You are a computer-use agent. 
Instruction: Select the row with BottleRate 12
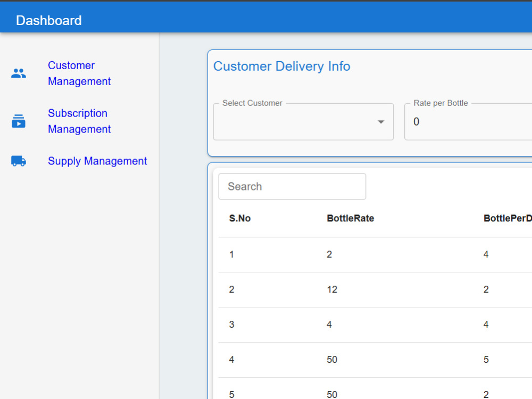coord(375,290)
